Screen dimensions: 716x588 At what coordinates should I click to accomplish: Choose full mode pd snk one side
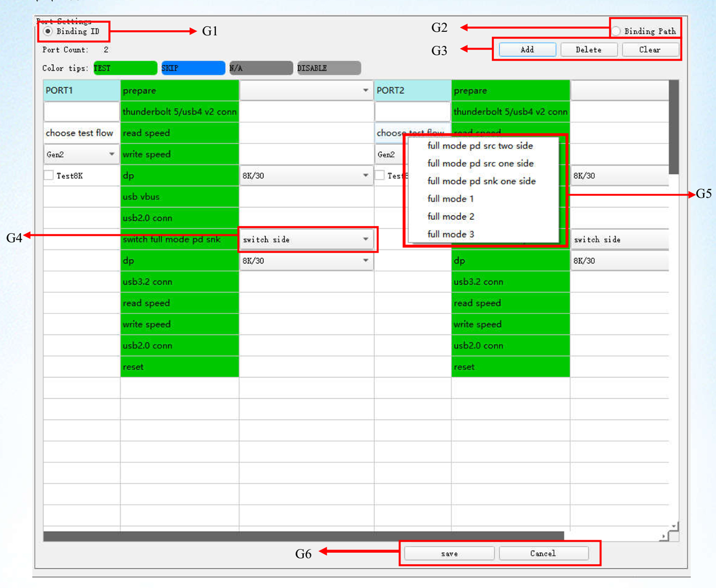(481, 181)
